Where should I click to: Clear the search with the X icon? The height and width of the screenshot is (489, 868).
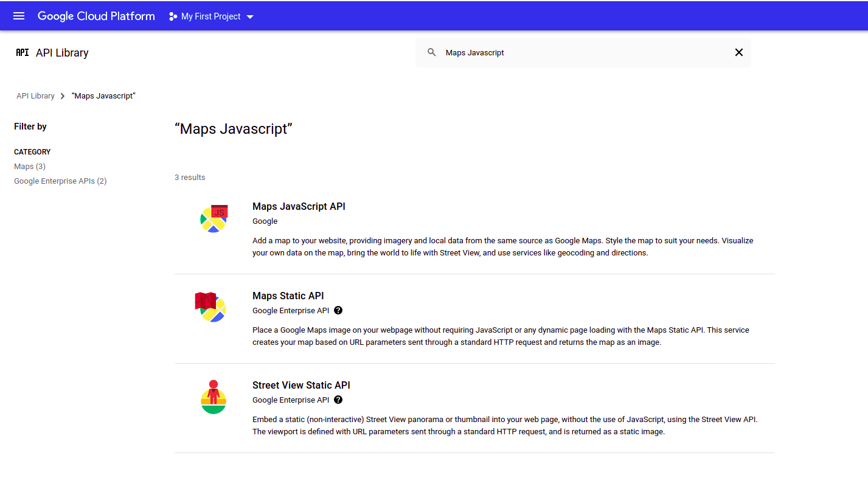pyautogui.click(x=739, y=52)
